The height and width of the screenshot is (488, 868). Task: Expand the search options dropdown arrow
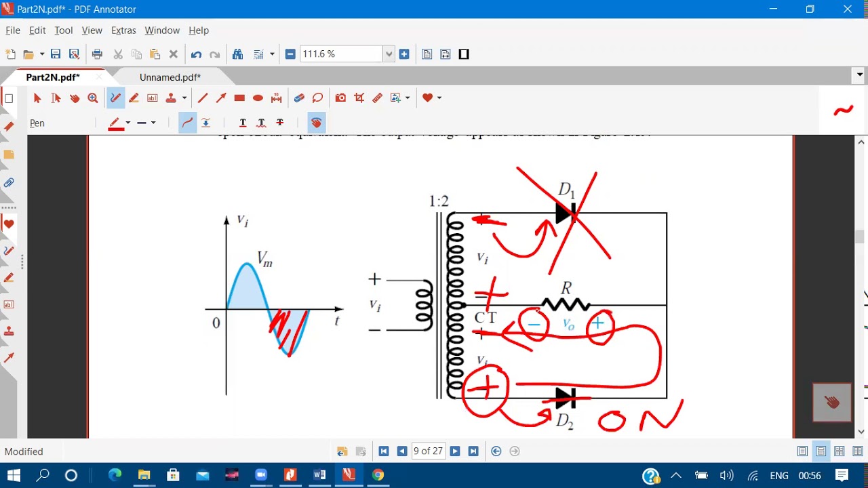pos(272,54)
